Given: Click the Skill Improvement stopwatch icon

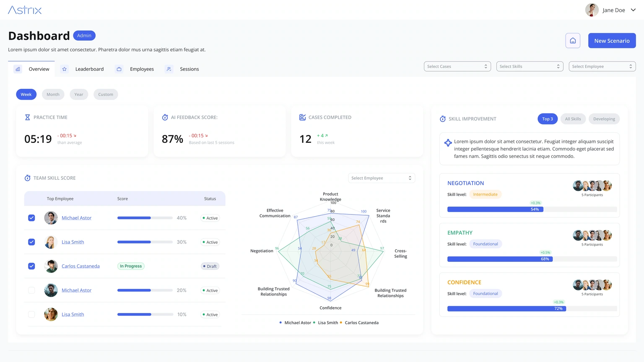Looking at the screenshot, I should [443, 119].
